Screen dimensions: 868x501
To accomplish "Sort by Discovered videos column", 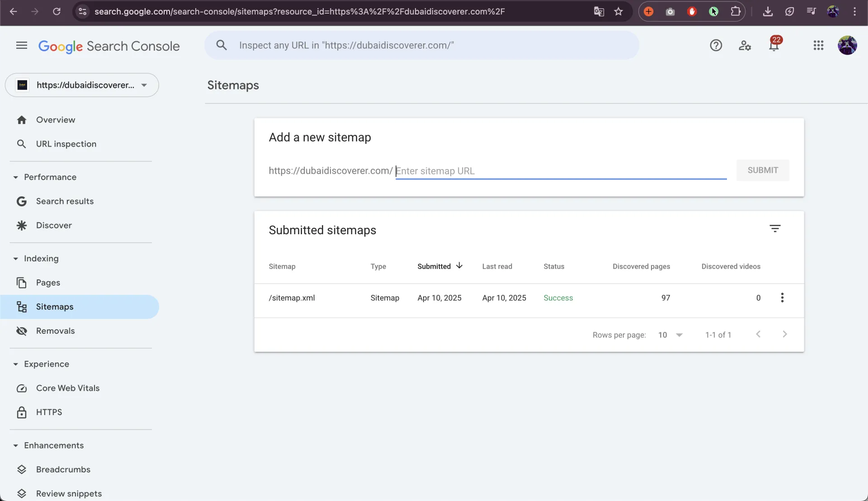I will pos(731,266).
